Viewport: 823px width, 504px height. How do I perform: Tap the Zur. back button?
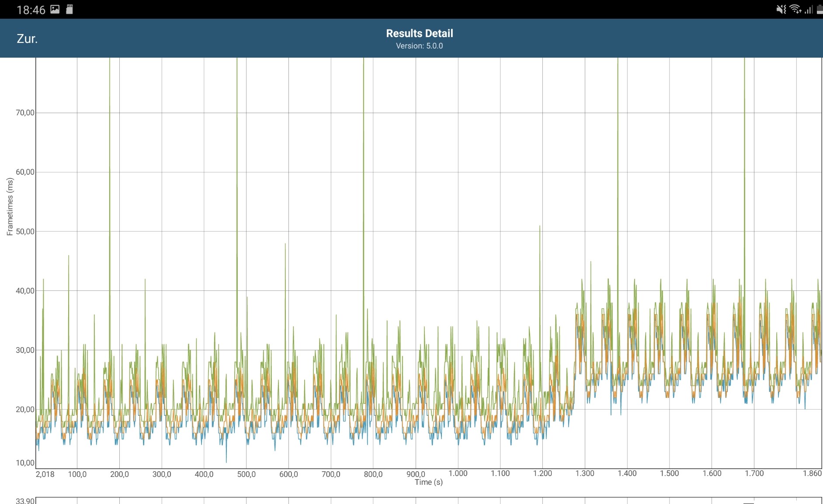[x=27, y=39]
